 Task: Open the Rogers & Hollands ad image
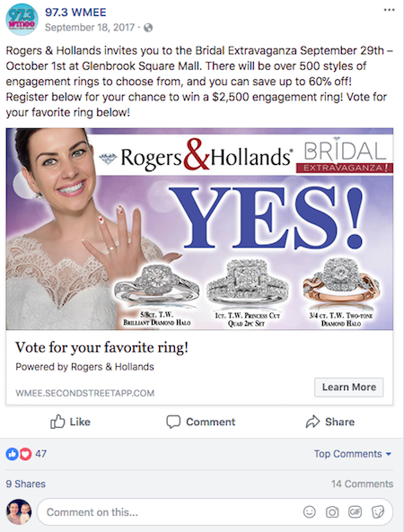(199, 229)
